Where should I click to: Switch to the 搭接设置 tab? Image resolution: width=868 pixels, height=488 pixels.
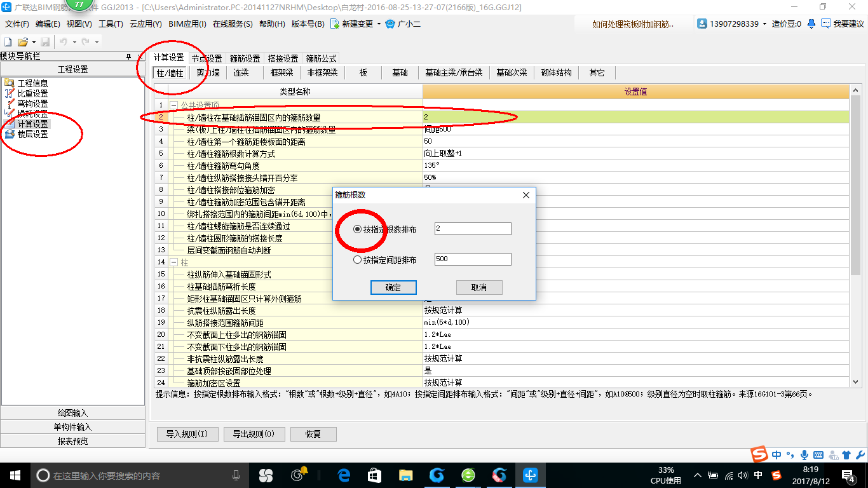283,58
